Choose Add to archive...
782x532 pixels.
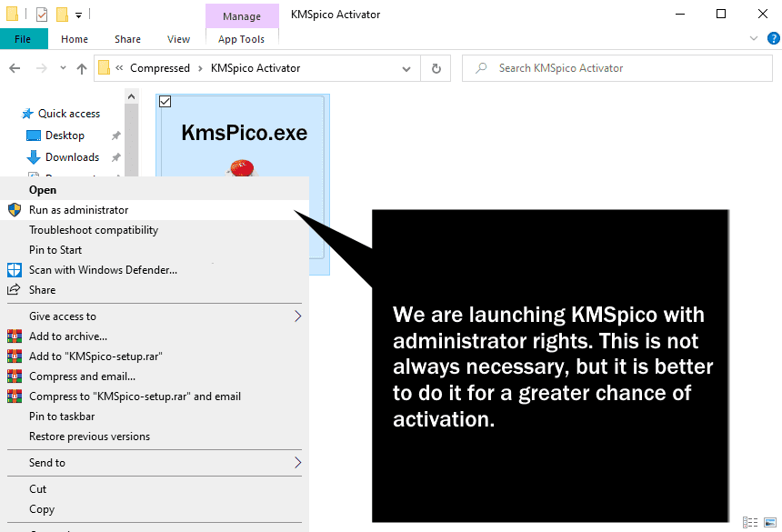155,336
